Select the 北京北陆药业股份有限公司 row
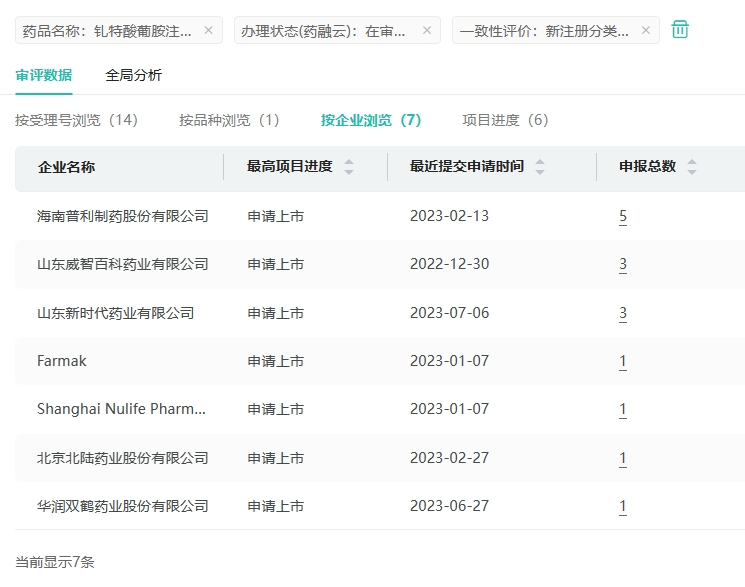 click(x=122, y=458)
